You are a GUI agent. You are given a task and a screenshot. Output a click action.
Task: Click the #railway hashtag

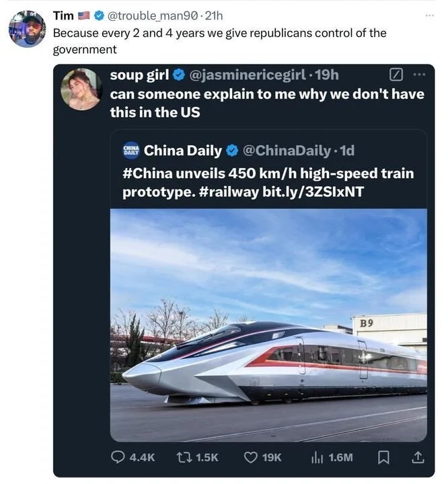(229, 192)
